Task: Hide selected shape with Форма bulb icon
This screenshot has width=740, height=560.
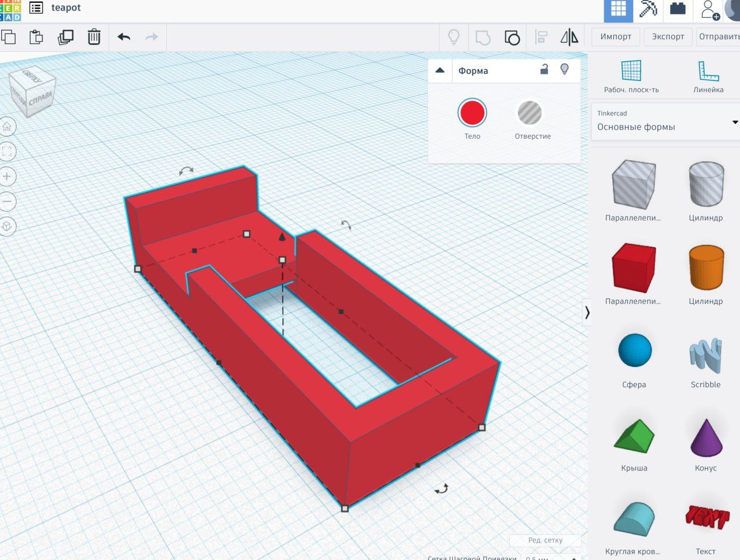Action: point(564,69)
